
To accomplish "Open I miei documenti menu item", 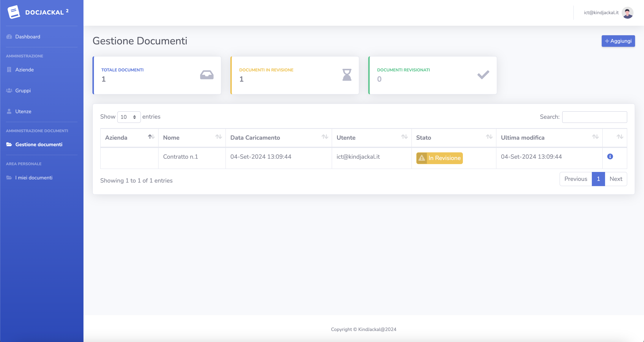I will tap(34, 178).
